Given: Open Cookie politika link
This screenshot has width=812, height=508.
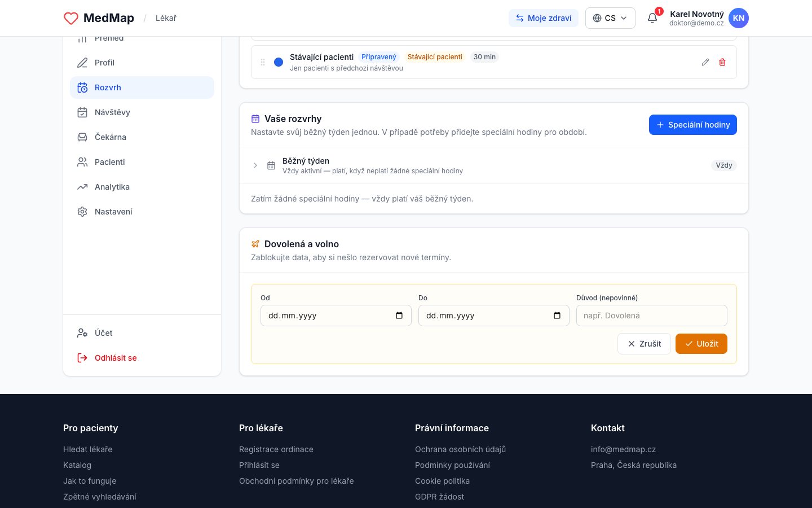Looking at the screenshot, I should (x=442, y=481).
